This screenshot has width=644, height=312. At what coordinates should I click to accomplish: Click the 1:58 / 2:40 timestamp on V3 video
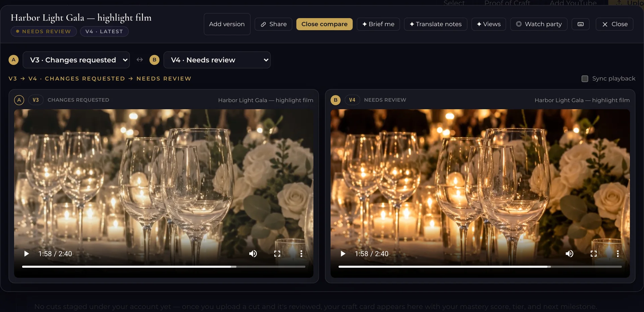55,254
